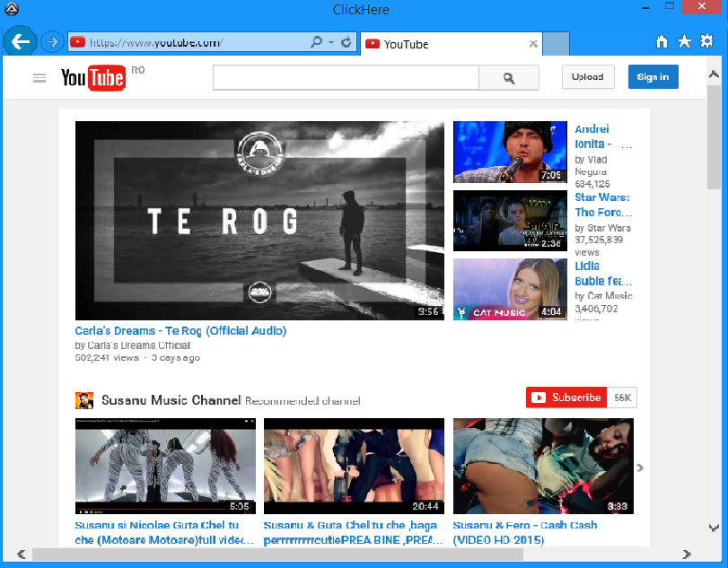Maximize the ClickHere window
Screen dimensions: 728x568
pos(670,6)
